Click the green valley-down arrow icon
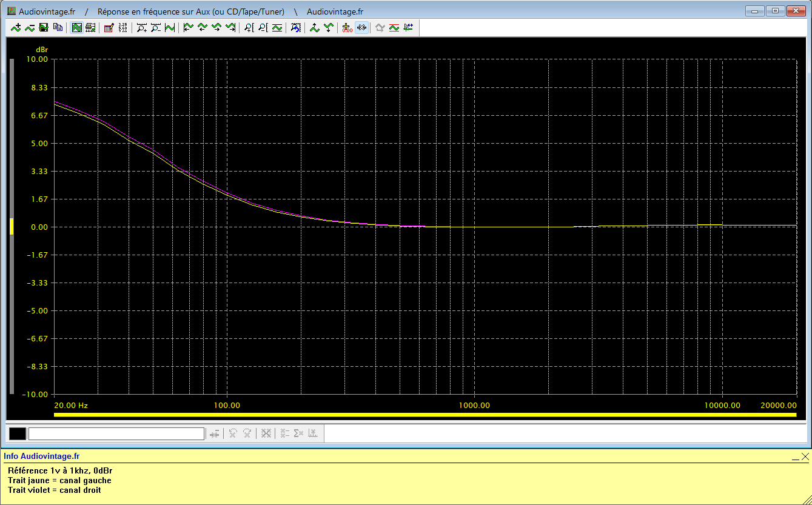The width and height of the screenshot is (812, 505). tap(328, 27)
